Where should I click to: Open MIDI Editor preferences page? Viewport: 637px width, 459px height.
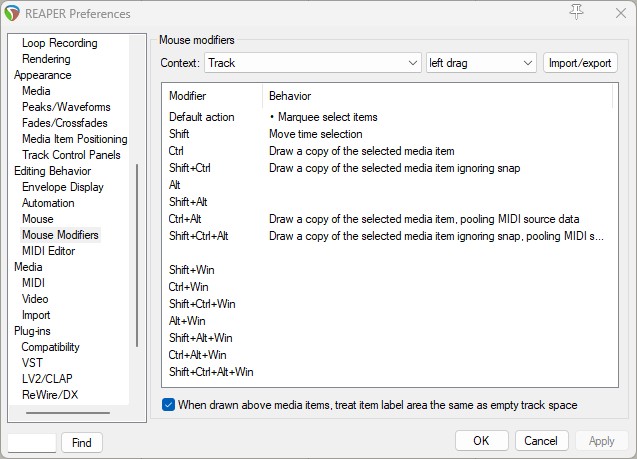[x=48, y=251]
